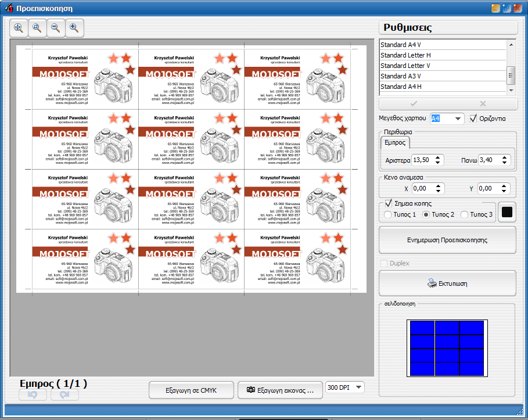Image resolution: width=528 pixels, height=420 pixels.
Task: Click the top-left business card in preview
Action: (85, 80)
